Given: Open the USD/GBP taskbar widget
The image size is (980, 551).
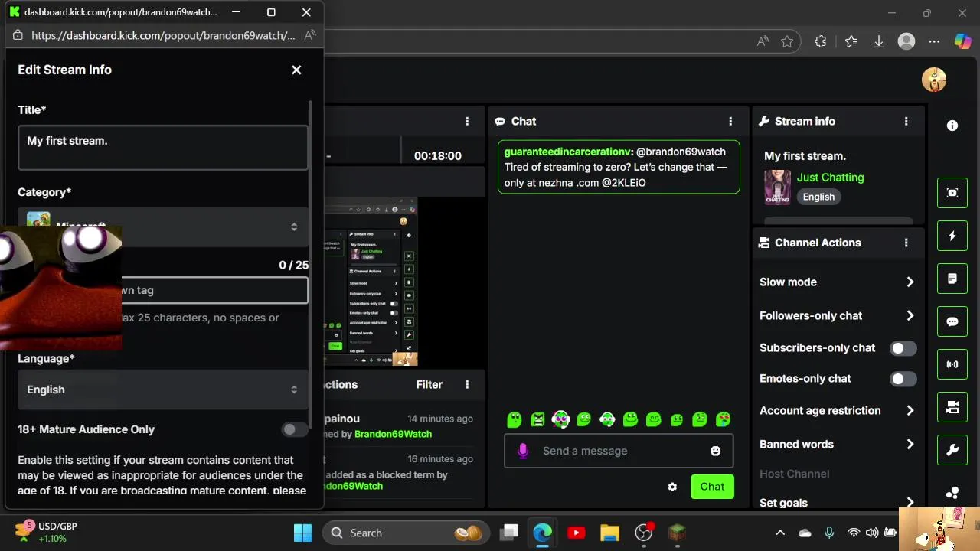Looking at the screenshot, I should [46, 532].
